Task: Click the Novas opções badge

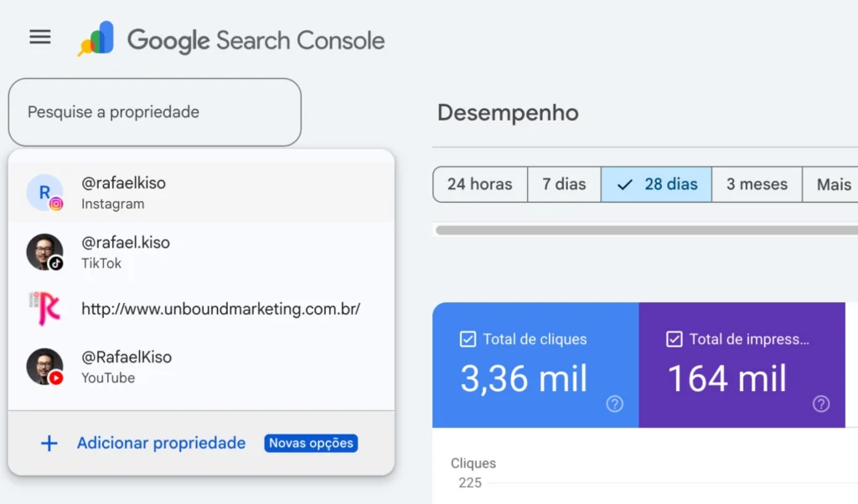Action: 311,443
